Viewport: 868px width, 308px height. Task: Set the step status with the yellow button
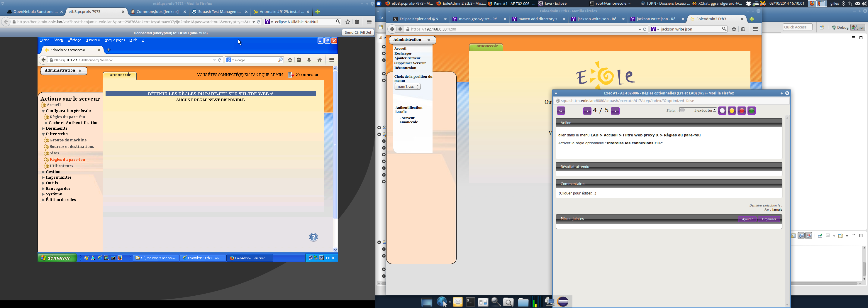[x=732, y=111]
